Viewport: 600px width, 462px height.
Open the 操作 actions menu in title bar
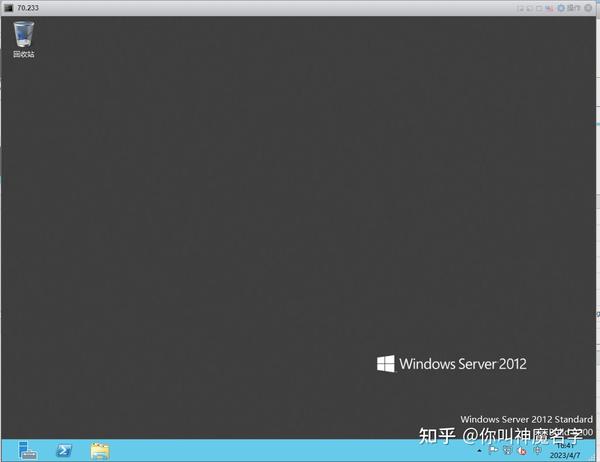pyautogui.click(x=569, y=8)
